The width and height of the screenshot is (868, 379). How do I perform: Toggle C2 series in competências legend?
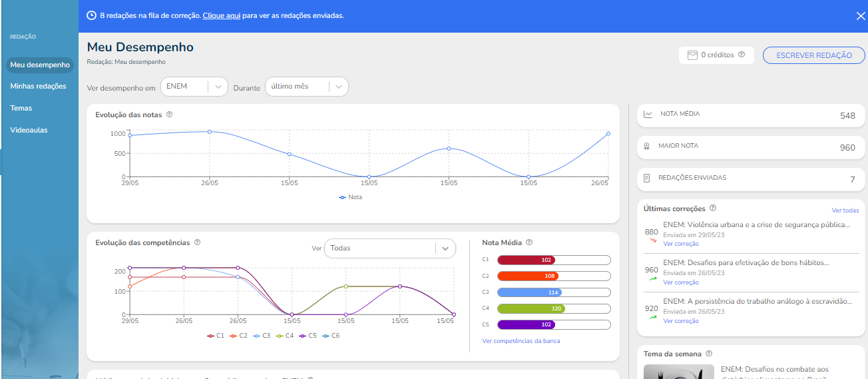(238, 336)
